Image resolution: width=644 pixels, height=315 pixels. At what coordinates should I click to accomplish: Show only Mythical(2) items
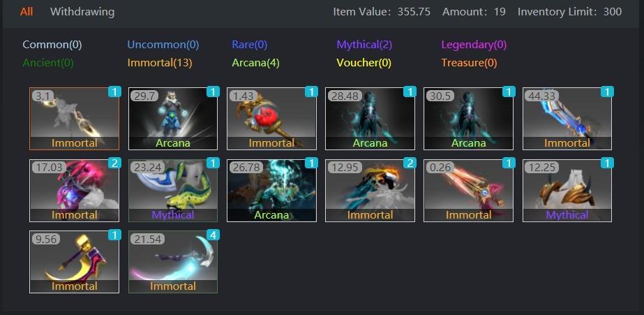click(x=364, y=45)
